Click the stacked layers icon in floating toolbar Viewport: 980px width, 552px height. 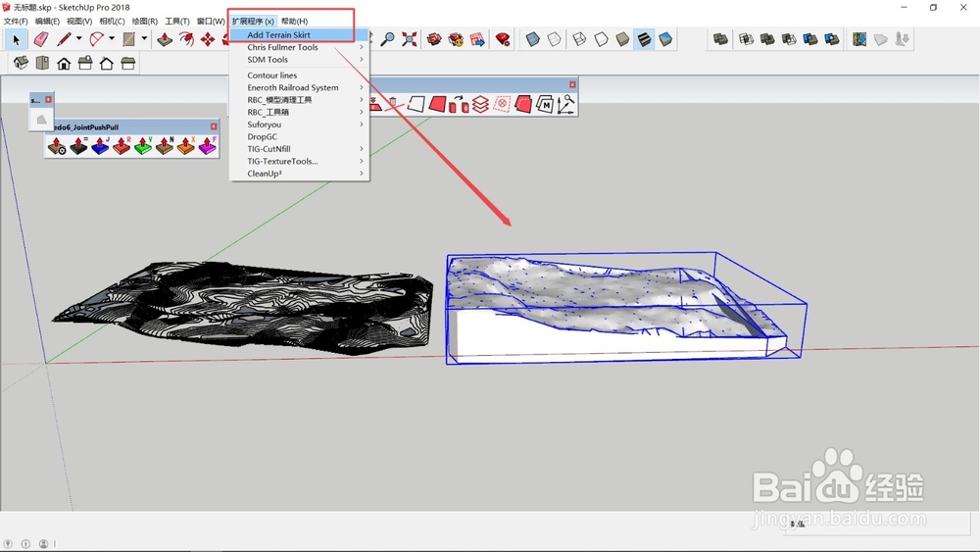(480, 104)
